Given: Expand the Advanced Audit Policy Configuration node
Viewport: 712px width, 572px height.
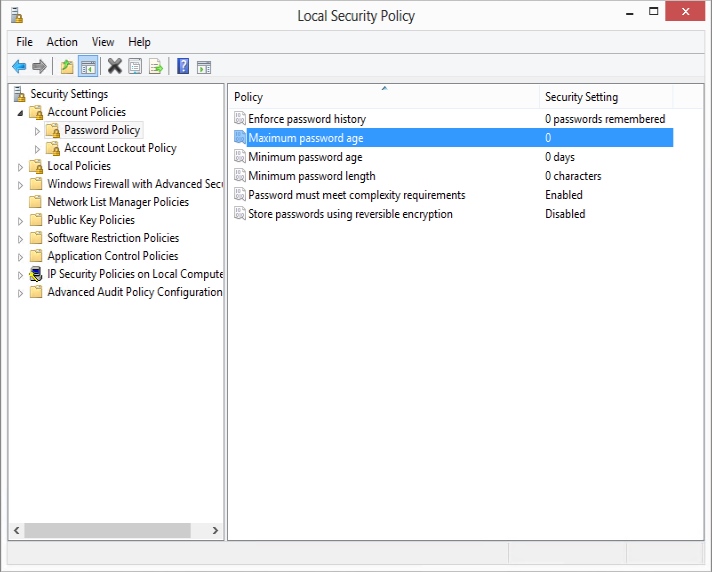Looking at the screenshot, I should click(20, 293).
